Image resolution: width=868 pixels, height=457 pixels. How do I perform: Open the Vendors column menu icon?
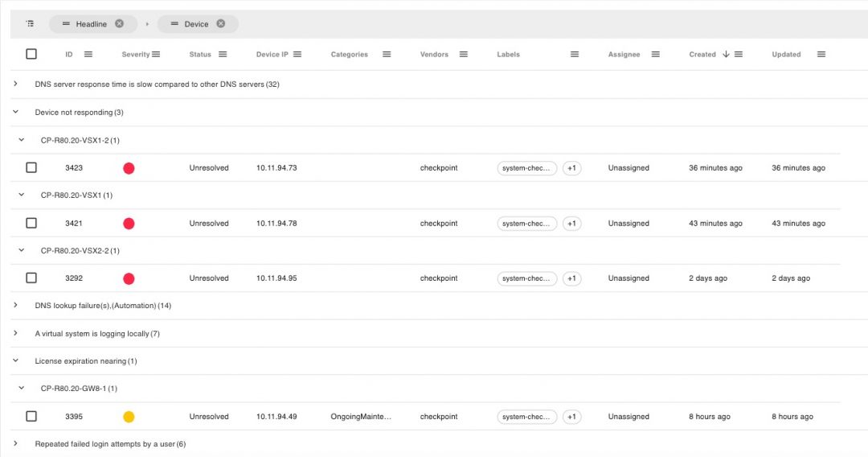(463, 54)
